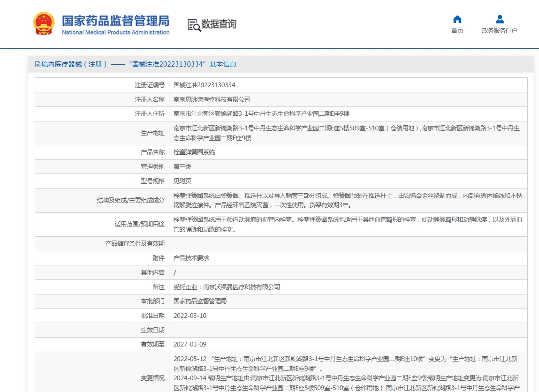The image size is (539, 392).
Task: Click the 政务服务门户 person icon
Action: [500, 19]
